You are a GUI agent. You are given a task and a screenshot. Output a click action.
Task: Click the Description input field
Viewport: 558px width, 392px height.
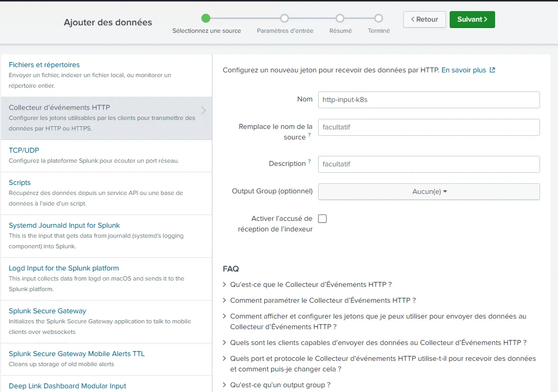(x=429, y=164)
